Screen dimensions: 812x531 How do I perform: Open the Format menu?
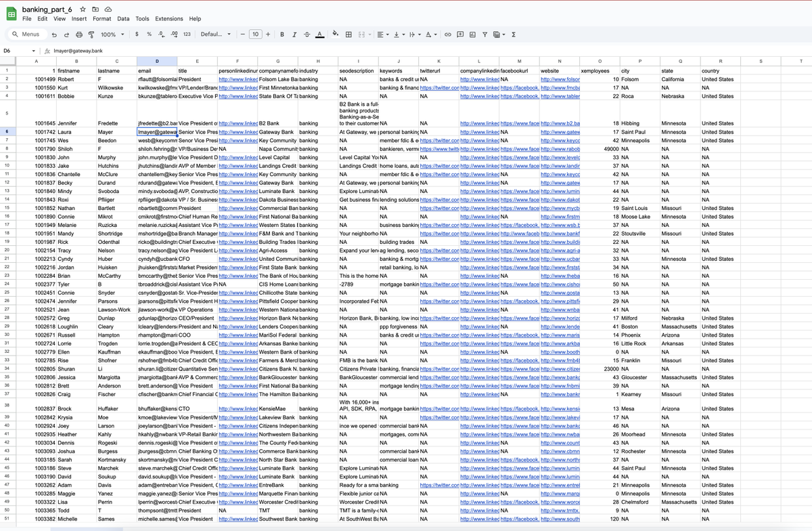point(102,19)
